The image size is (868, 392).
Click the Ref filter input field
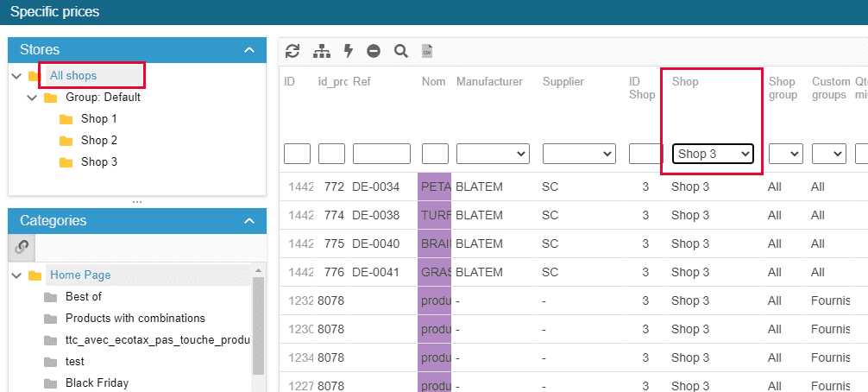(x=381, y=154)
